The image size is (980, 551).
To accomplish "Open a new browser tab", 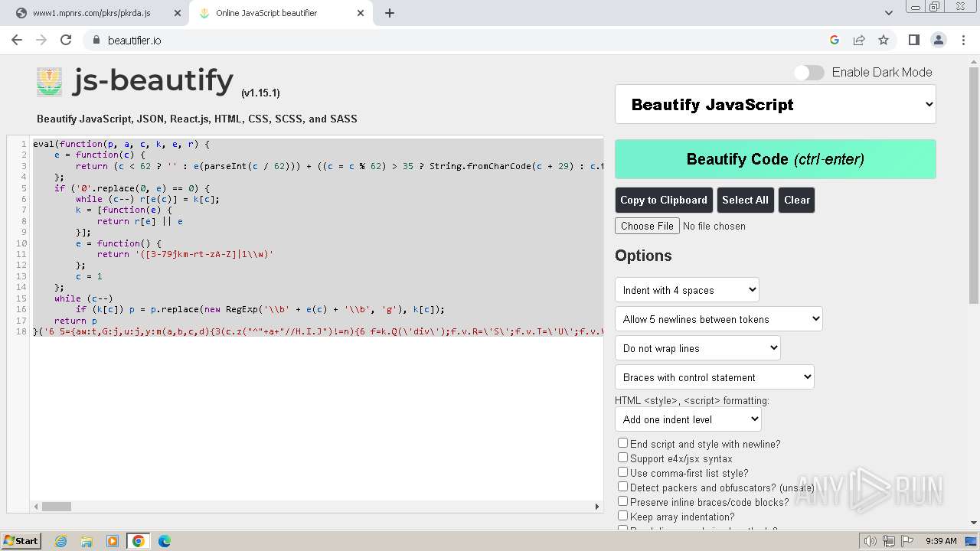I will click(390, 13).
